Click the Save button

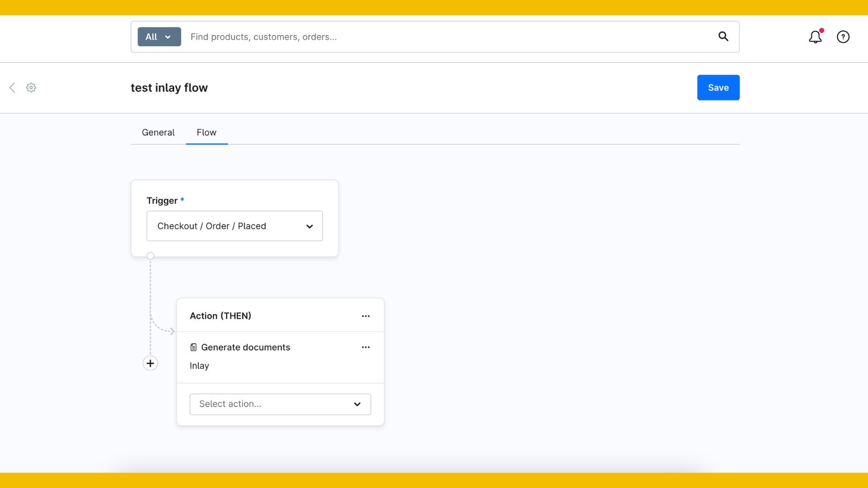pyautogui.click(x=718, y=88)
